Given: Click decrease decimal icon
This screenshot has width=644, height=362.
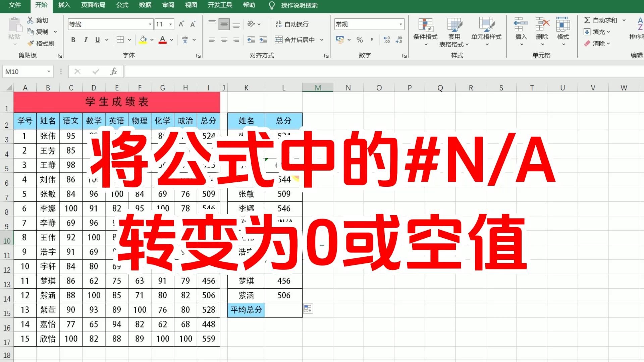Looking at the screenshot, I should [399, 40].
